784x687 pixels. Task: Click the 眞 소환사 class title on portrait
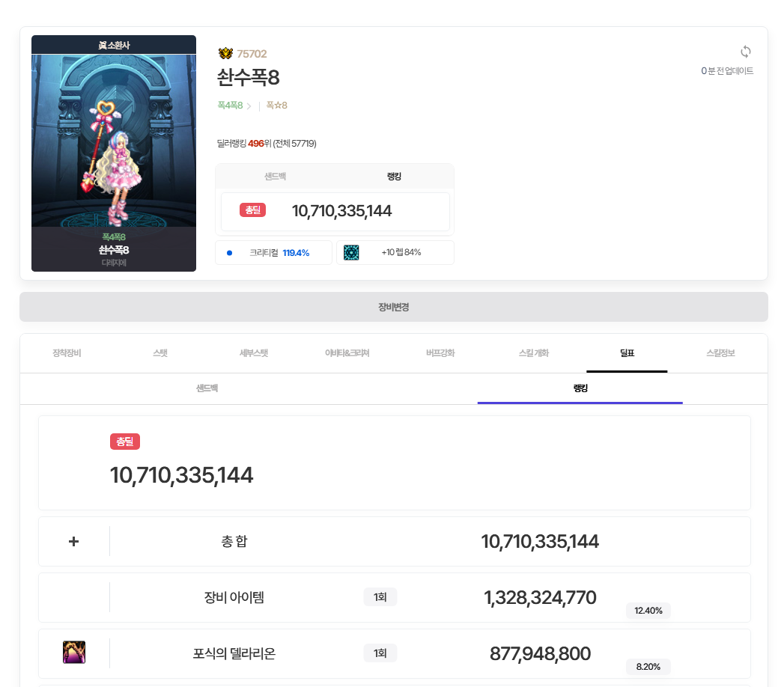click(x=114, y=45)
